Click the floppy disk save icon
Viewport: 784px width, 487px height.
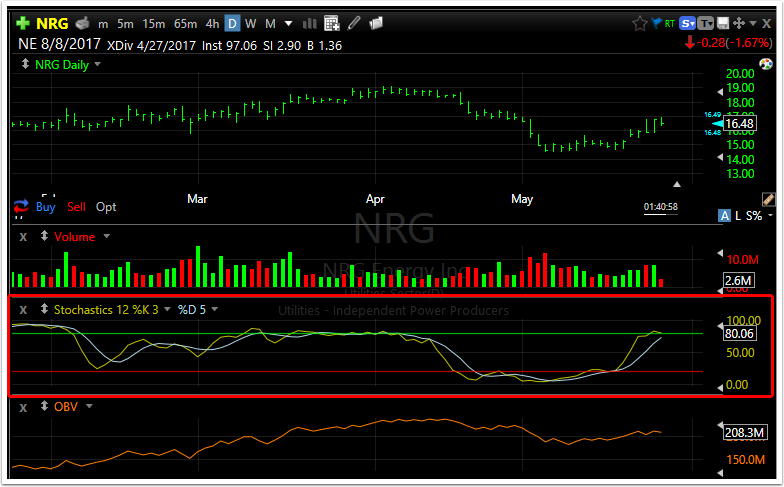(x=722, y=23)
